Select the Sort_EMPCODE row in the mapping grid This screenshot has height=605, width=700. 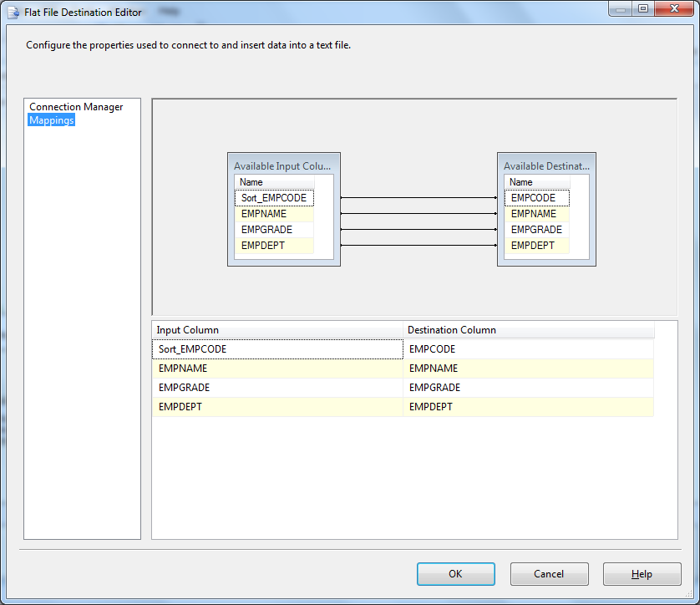(277, 348)
